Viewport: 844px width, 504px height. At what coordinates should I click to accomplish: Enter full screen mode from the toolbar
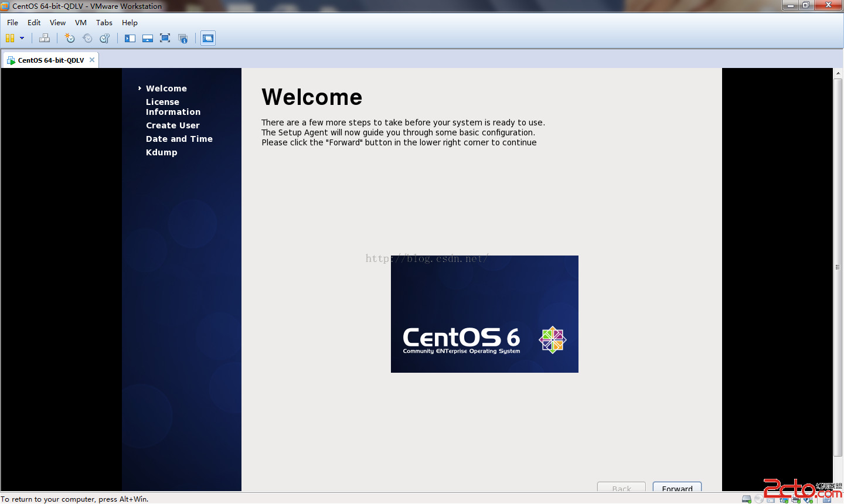(x=165, y=38)
